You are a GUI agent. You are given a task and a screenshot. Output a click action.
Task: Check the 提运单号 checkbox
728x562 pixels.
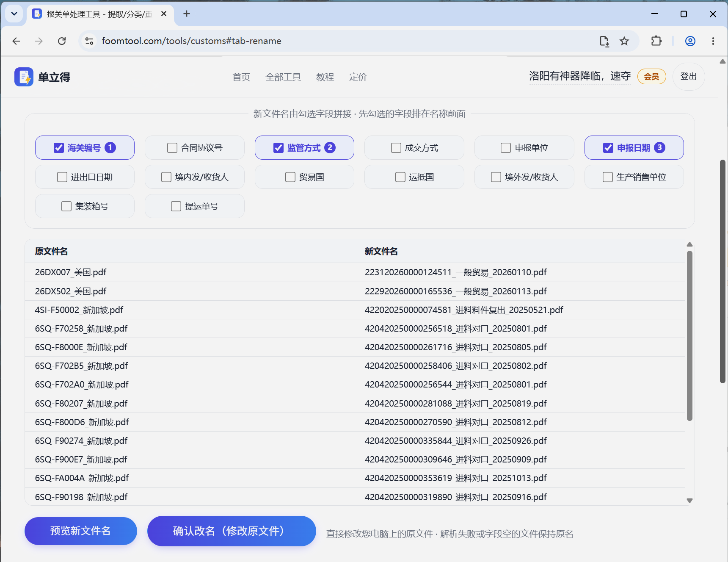(176, 206)
